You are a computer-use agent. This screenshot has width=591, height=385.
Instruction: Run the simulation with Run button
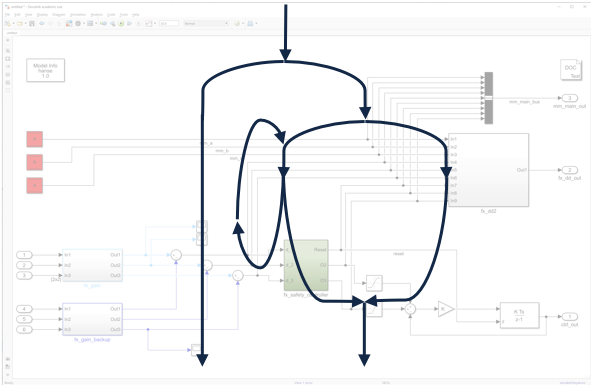pos(121,23)
